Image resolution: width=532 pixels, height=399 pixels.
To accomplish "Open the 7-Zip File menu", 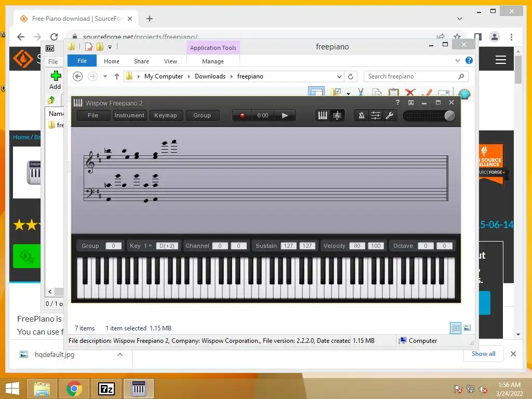I will (x=53, y=62).
